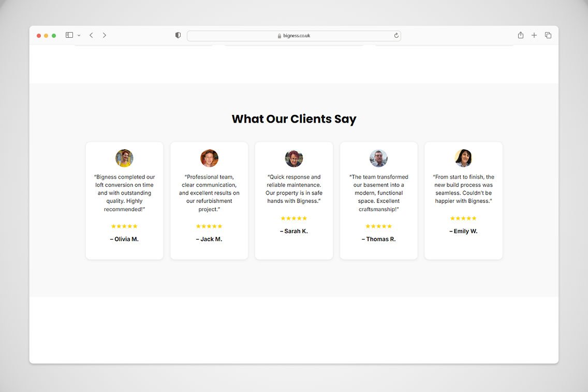Click Jack M.'s profile picture

click(x=209, y=158)
